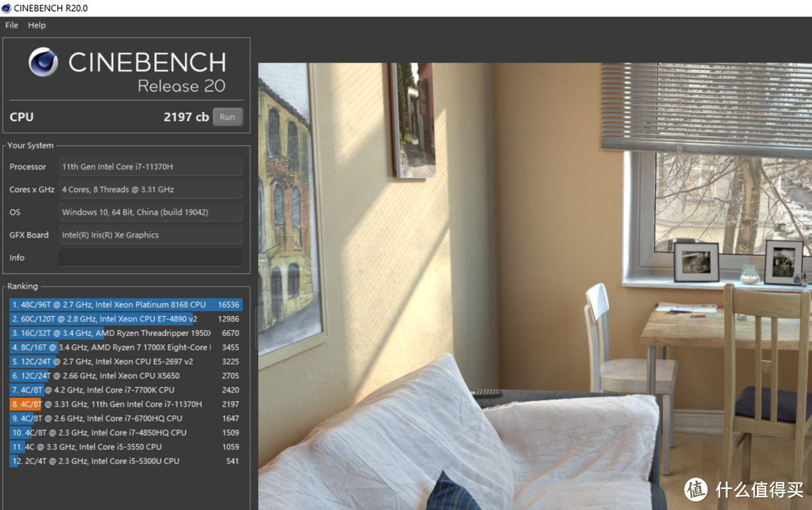Click the empty Info input field
Viewport: 812px width, 510px height.
coord(150,257)
